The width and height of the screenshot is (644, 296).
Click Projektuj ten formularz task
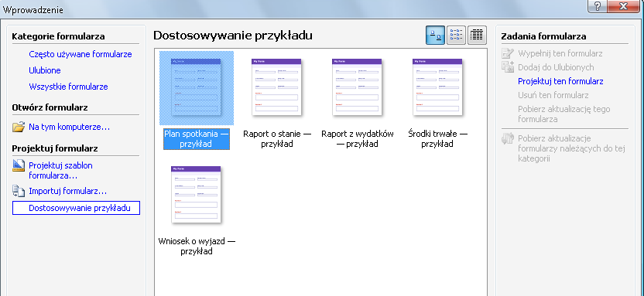pyautogui.click(x=560, y=81)
